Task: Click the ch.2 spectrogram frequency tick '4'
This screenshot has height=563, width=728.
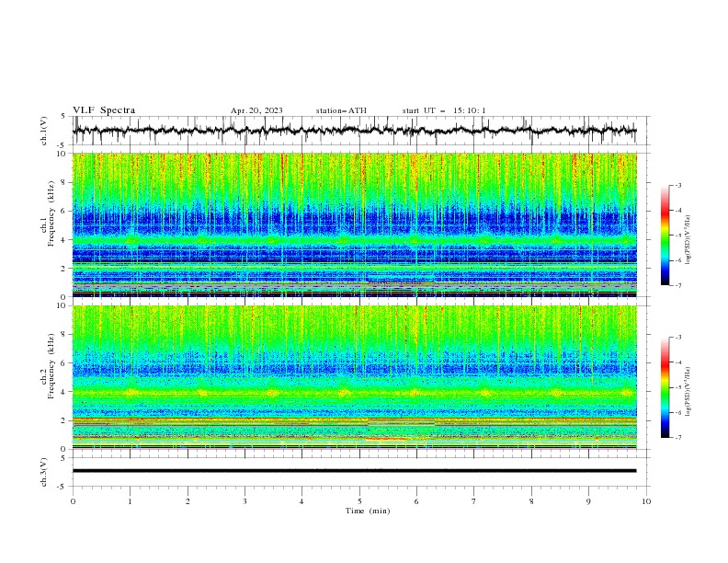Action: 63,392
